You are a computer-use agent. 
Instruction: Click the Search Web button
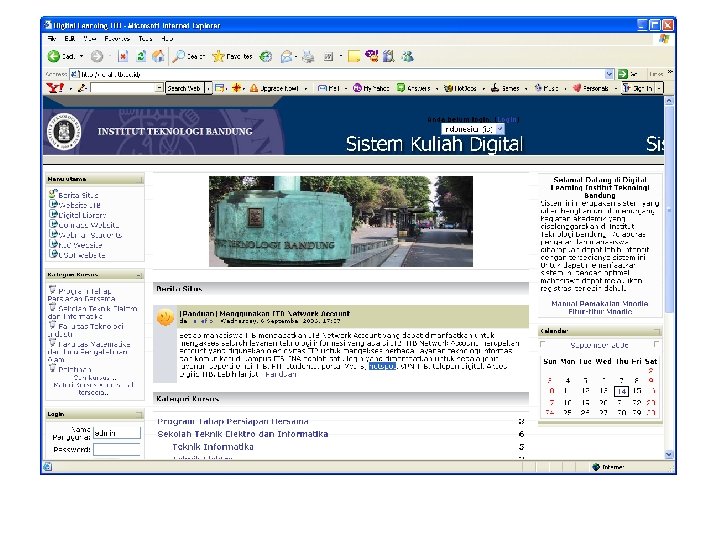coord(184,88)
